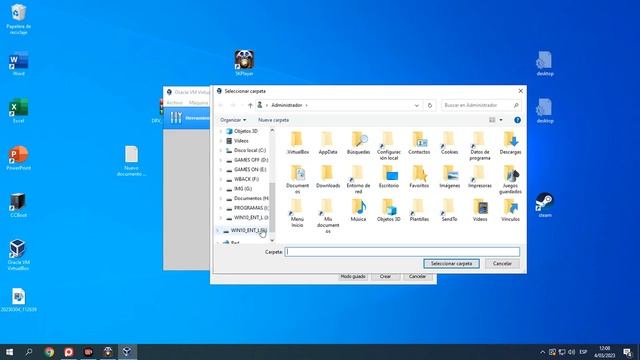Expand the Disco local (C:) tree node
Viewport: 640px width, 360px height.
coord(221,150)
